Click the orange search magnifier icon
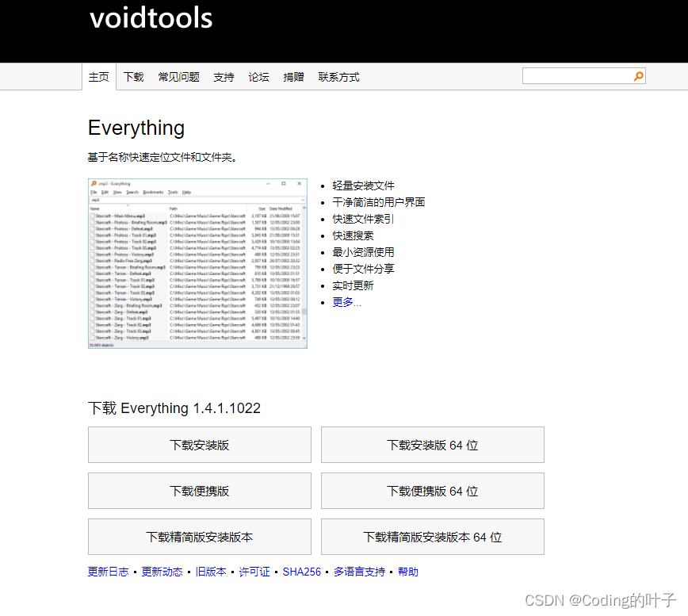This screenshot has width=688, height=616. click(638, 76)
